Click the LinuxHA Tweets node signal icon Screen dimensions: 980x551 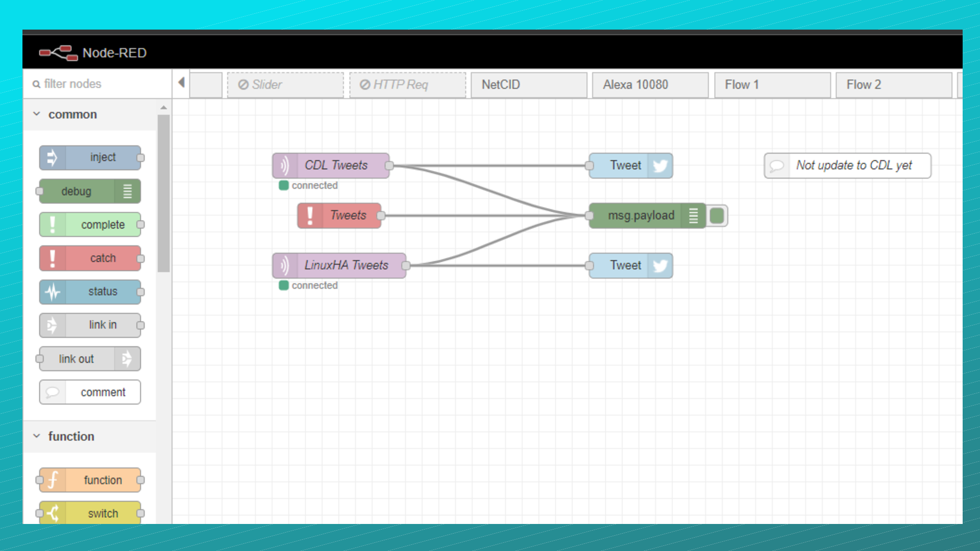[284, 266]
